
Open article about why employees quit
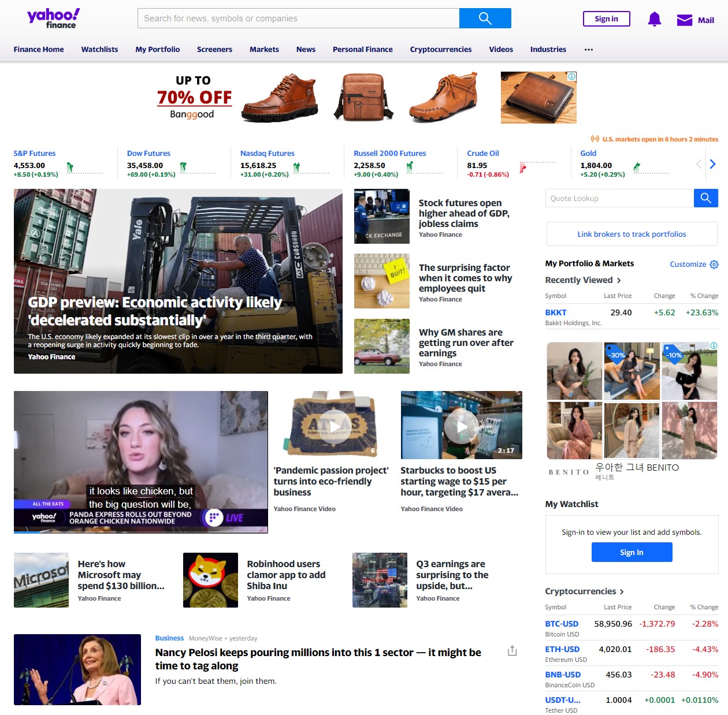pos(465,278)
